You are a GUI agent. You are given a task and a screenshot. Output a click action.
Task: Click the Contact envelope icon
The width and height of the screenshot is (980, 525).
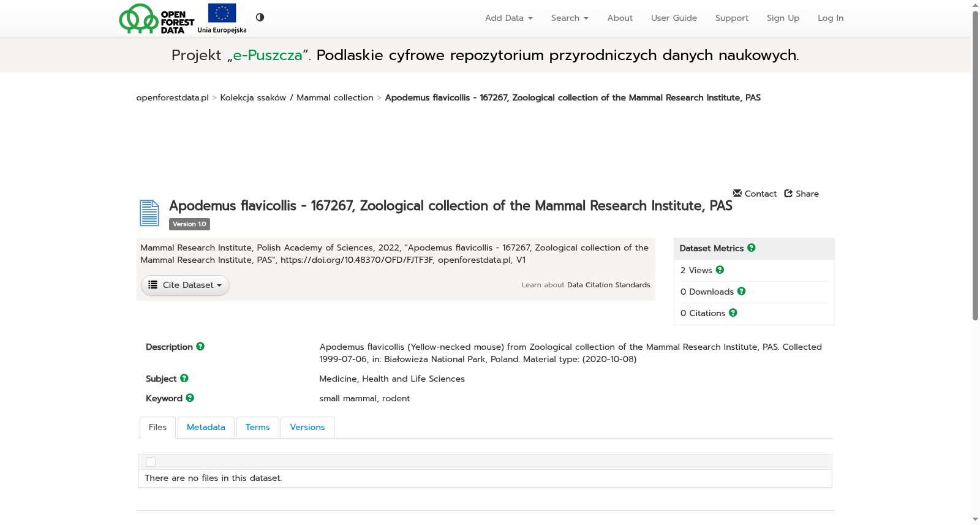(x=737, y=193)
